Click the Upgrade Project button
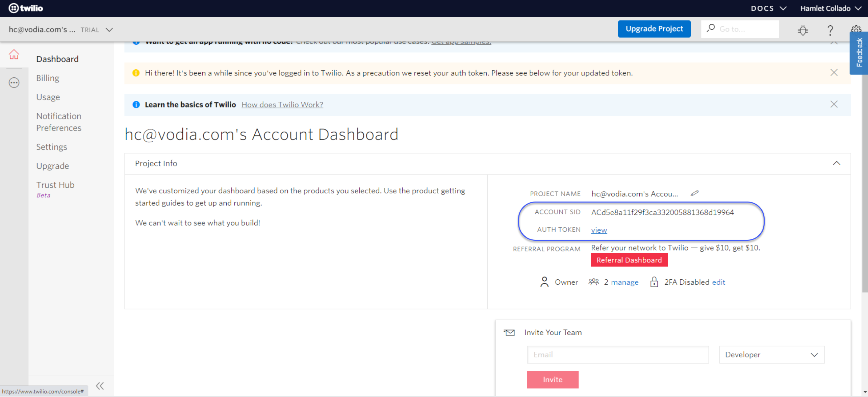The image size is (868, 397). click(654, 29)
